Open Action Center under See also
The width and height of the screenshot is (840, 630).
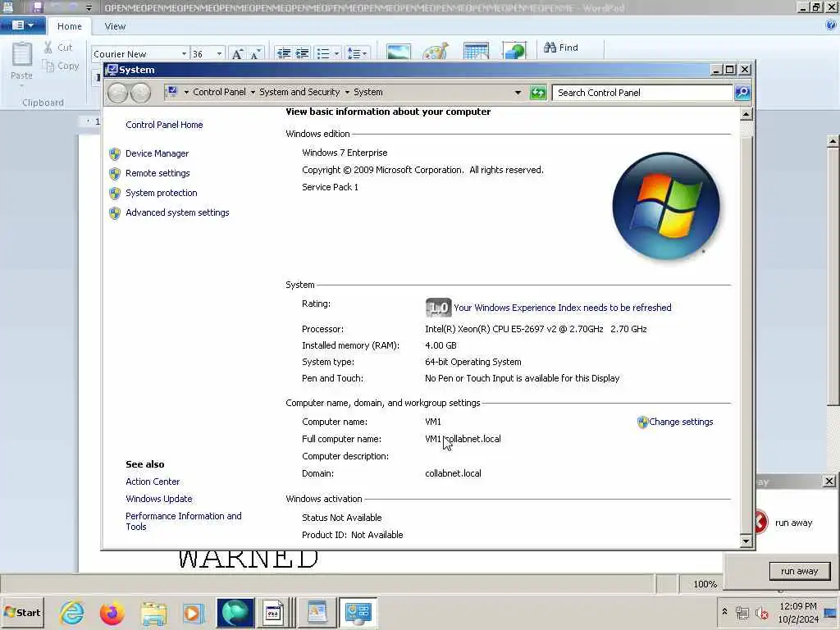153,482
